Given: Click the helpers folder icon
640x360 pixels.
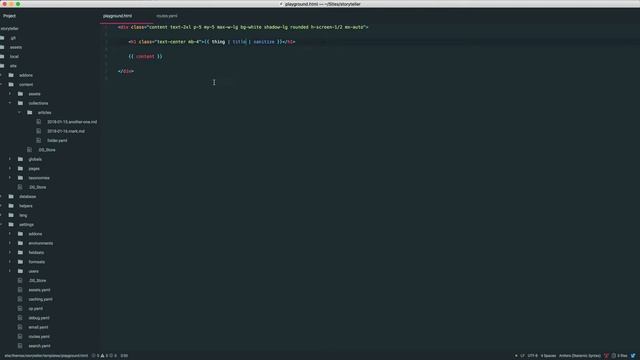Looking at the screenshot, I should point(11,206).
